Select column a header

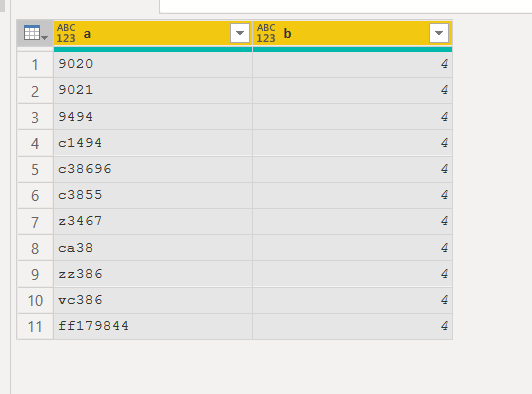click(x=153, y=33)
